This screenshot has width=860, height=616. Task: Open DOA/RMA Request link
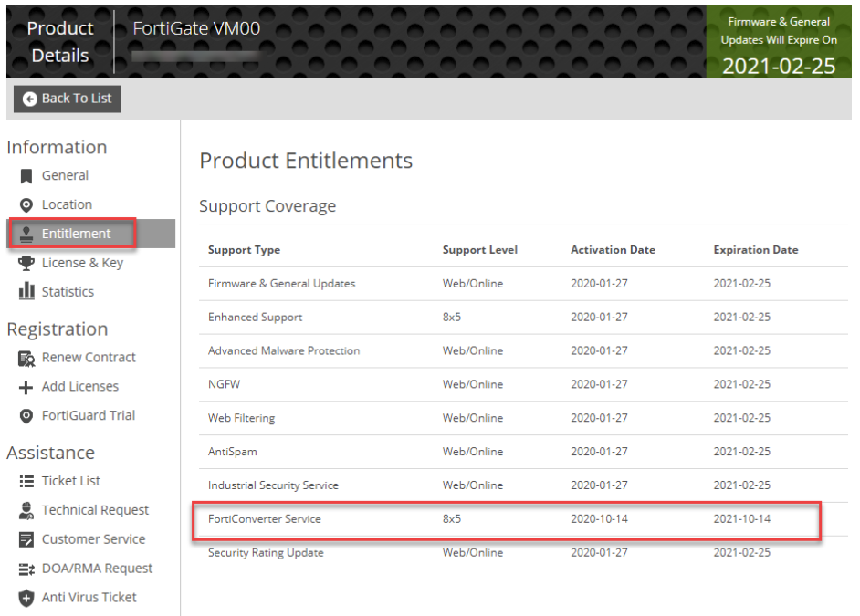tap(97, 568)
